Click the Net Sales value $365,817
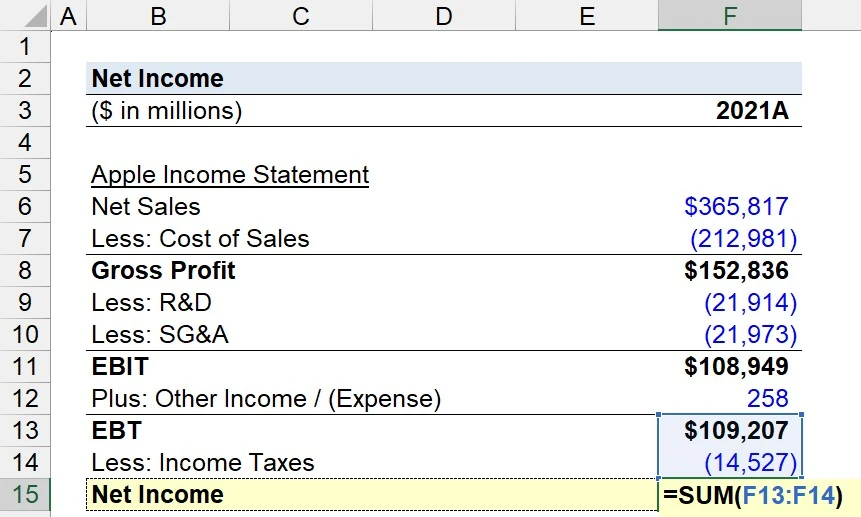Screen dimensions: 861x517 tap(736, 207)
